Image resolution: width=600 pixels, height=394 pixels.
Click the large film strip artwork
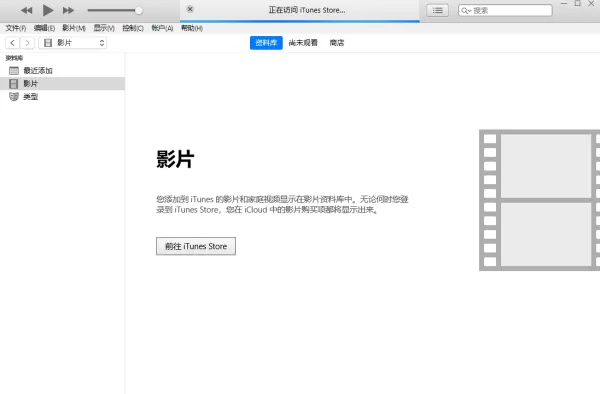point(540,200)
